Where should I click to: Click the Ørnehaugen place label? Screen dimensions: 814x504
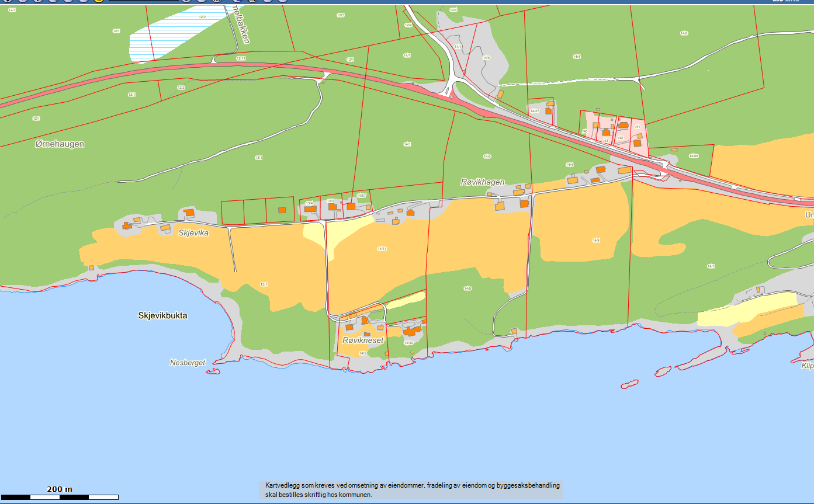coord(60,144)
